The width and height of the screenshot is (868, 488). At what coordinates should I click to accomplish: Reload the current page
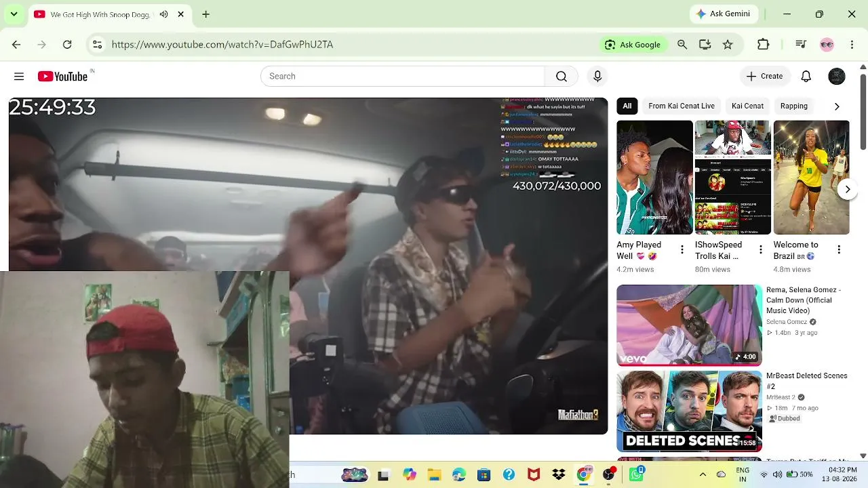tap(67, 45)
